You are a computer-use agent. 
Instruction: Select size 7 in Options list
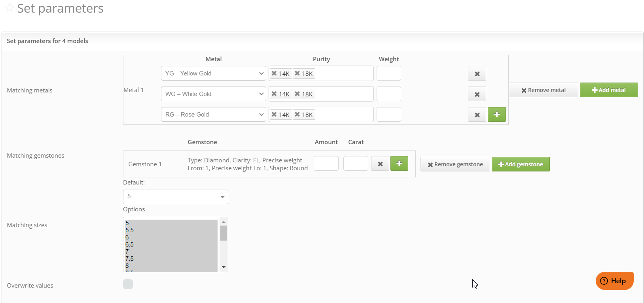click(x=171, y=252)
